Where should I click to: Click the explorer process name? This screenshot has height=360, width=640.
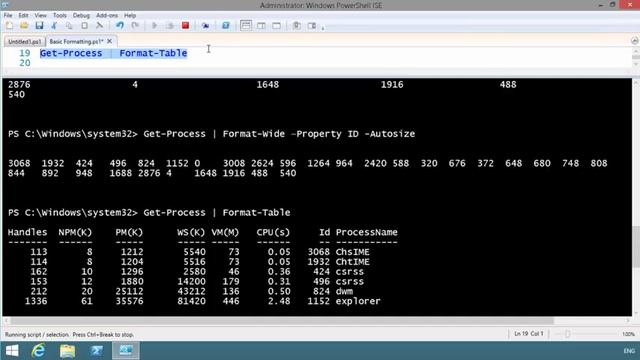click(358, 301)
